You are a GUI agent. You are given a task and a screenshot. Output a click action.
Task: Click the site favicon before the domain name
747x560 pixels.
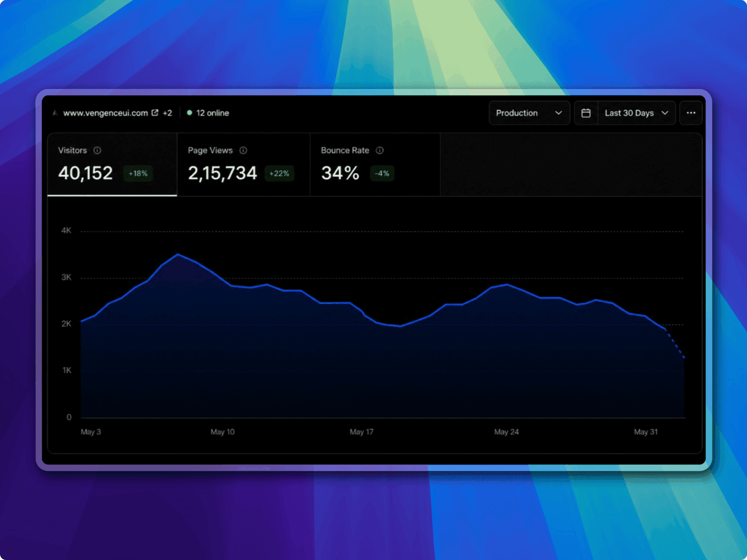pyautogui.click(x=55, y=113)
